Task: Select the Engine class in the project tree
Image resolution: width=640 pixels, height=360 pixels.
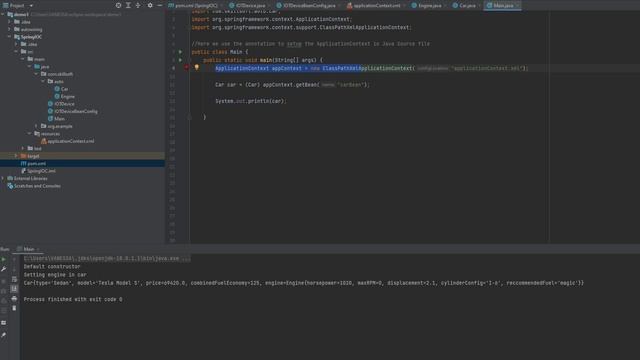Action: point(64,96)
